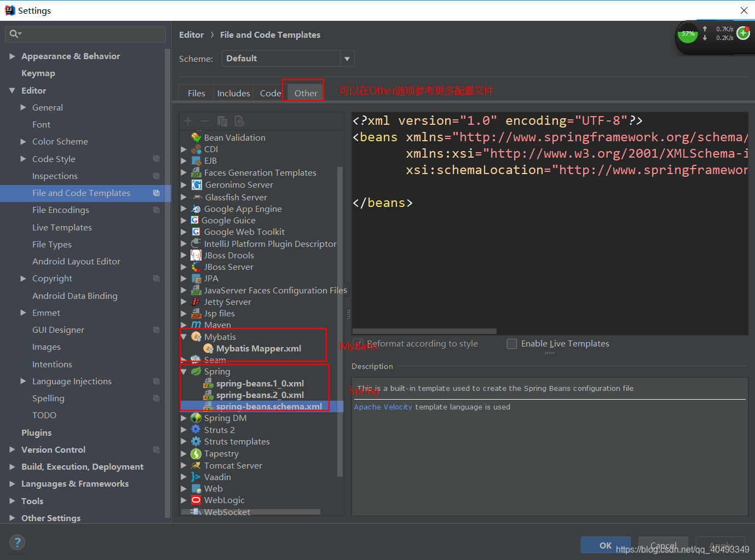
Task: Expand the Spring DM template group
Action: click(184, 418)
